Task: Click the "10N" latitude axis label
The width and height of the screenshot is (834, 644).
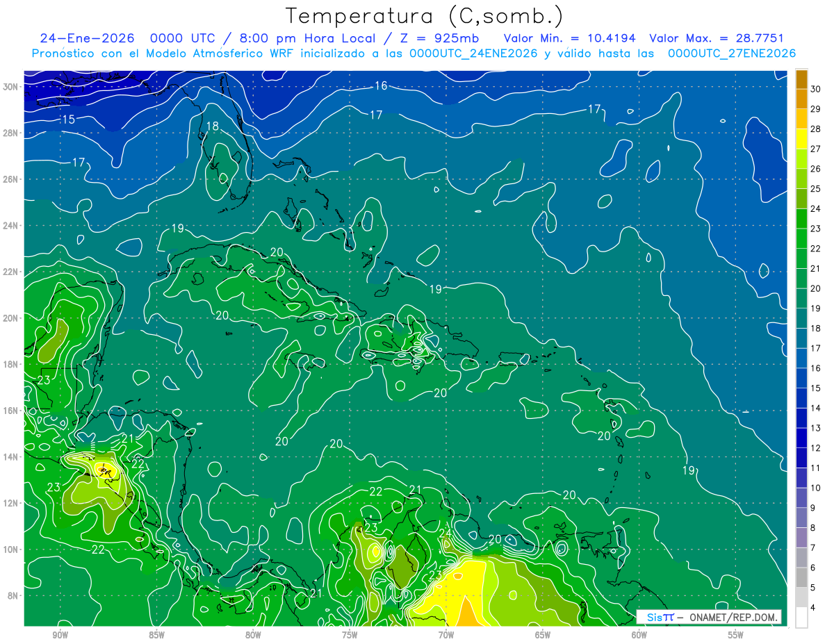Action: point(10,550)
